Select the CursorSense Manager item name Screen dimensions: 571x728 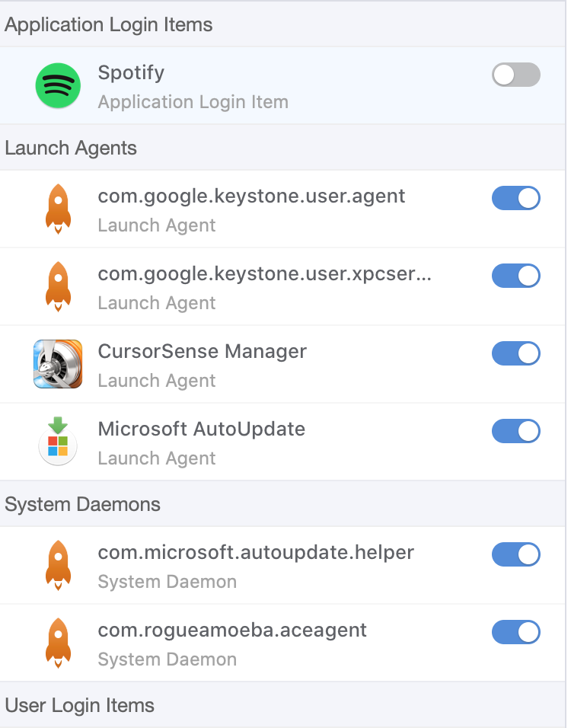(x=202, y=352)
